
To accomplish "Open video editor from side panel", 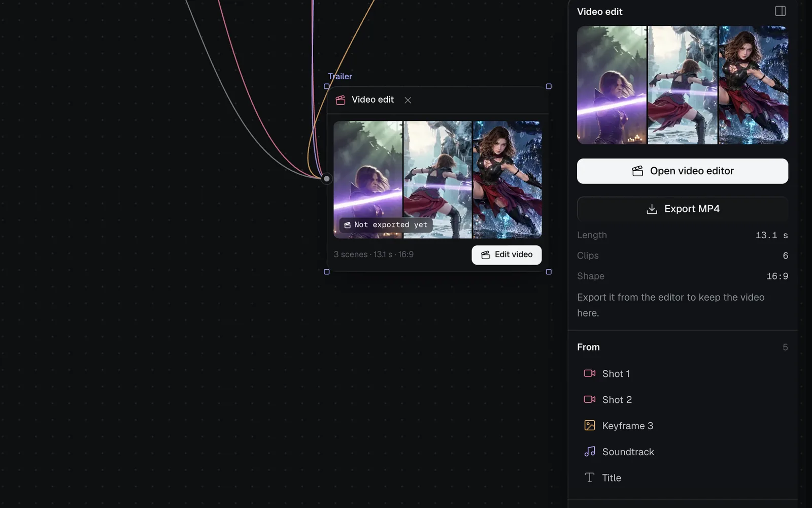I will (x=682, y=171).
